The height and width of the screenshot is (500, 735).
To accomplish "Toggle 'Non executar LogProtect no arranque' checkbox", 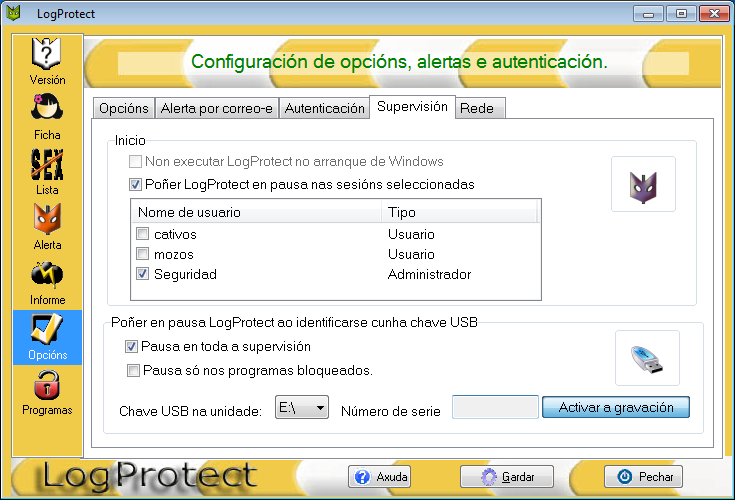I will point(135,162).
